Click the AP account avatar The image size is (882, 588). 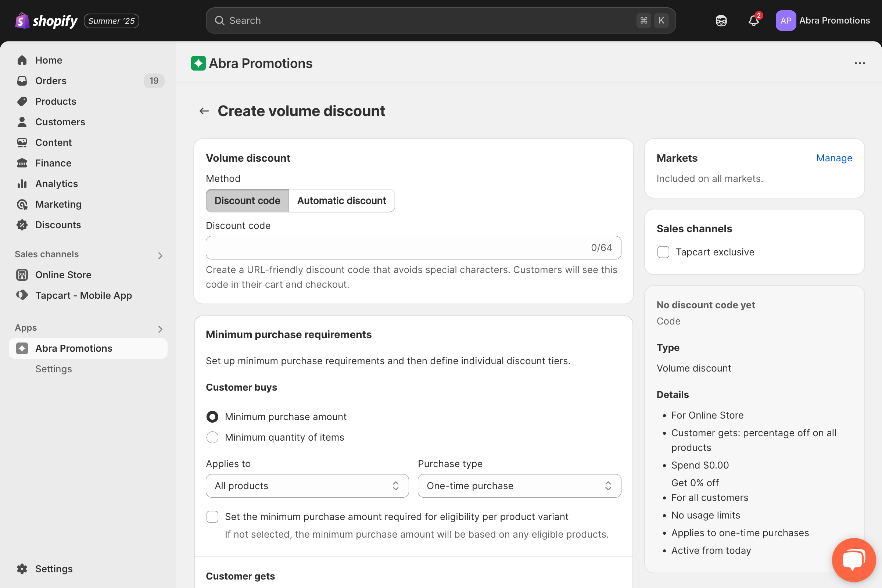(x=786, y=21)
